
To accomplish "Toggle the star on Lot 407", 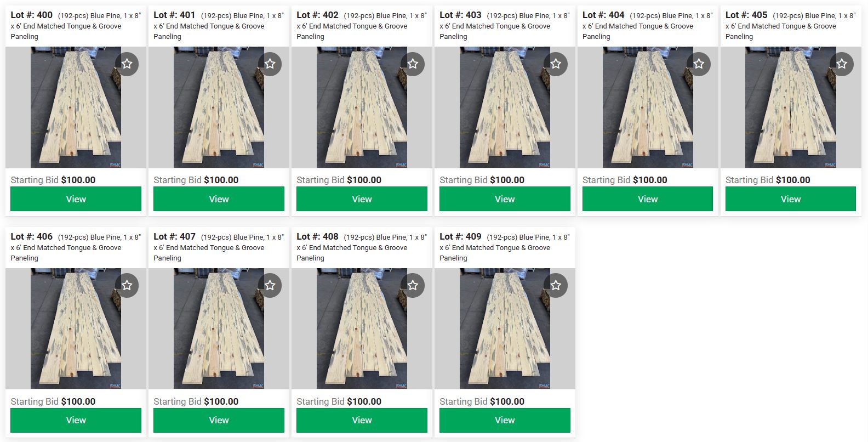I will point(270,286).
